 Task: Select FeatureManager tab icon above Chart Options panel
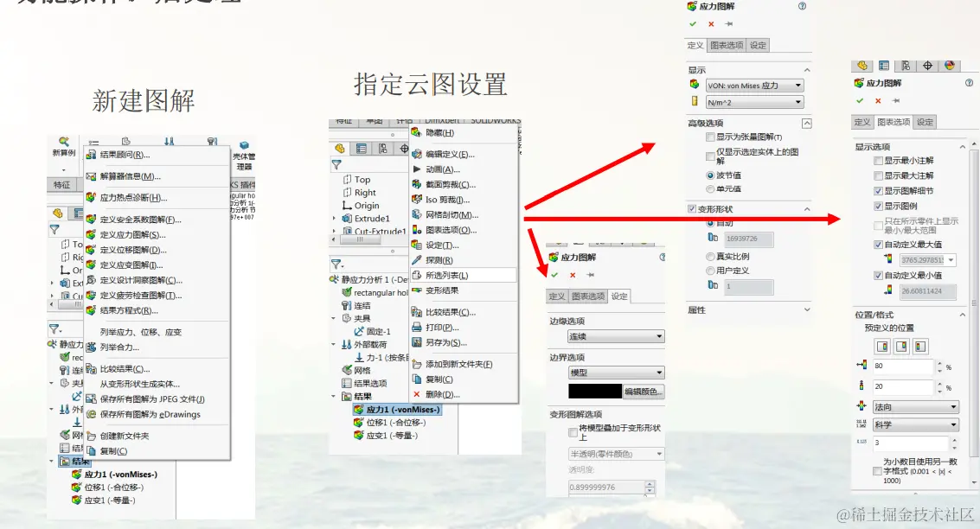pyautogui.click(x=862, y=66)
